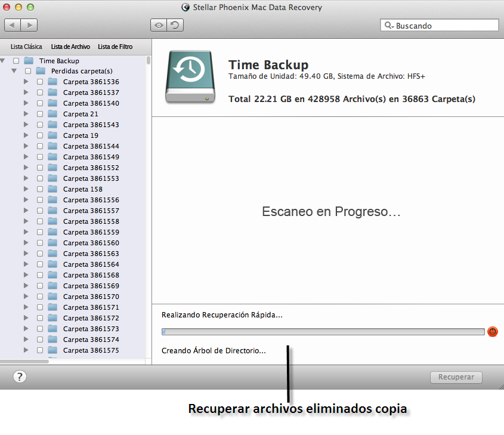Click the tree vertical scrollbar thumb
This screenshot has width=504, height=435.
tap(148, 60)
